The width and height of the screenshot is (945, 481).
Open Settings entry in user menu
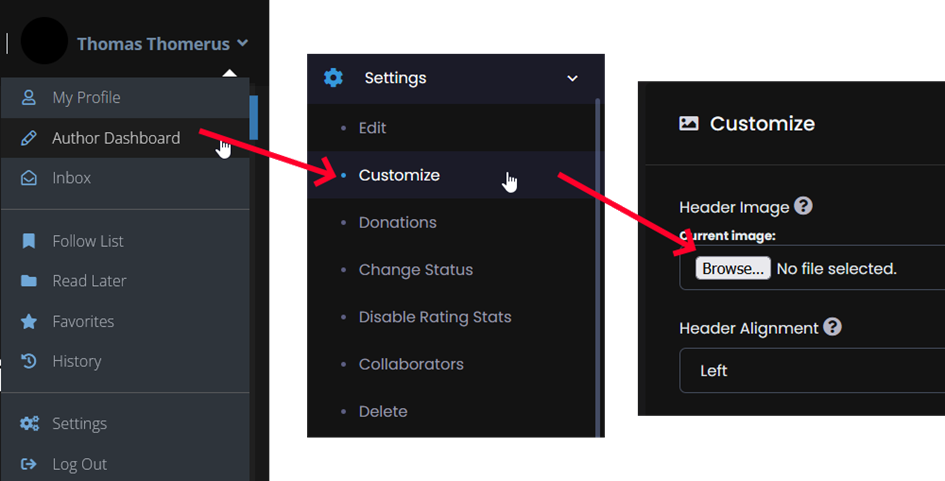(x=125, y=424)
